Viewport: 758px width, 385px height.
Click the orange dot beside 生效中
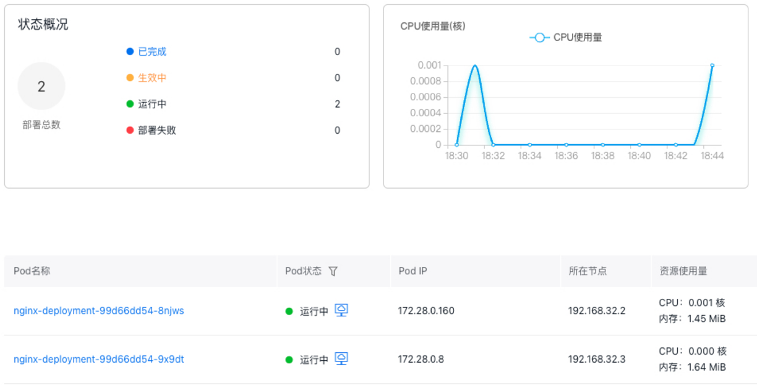(x=130, y=77)
